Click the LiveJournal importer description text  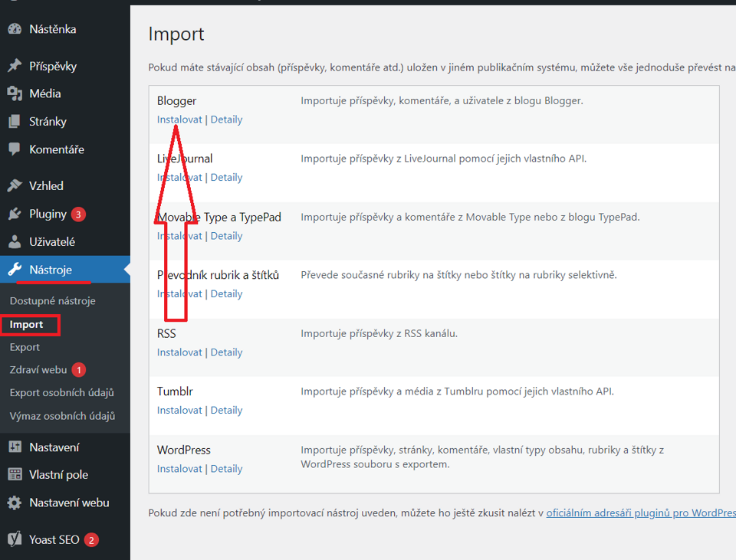coord(444,159)
